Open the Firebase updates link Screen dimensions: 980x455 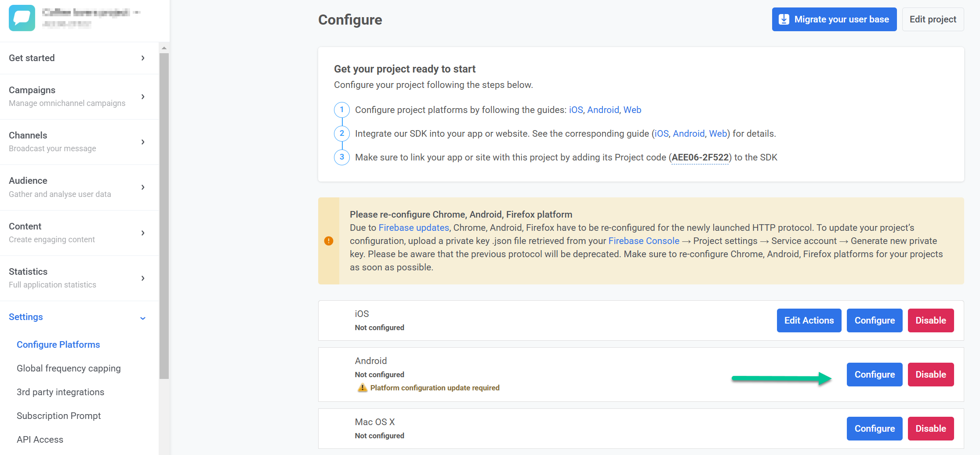click(x=414, y=228)
